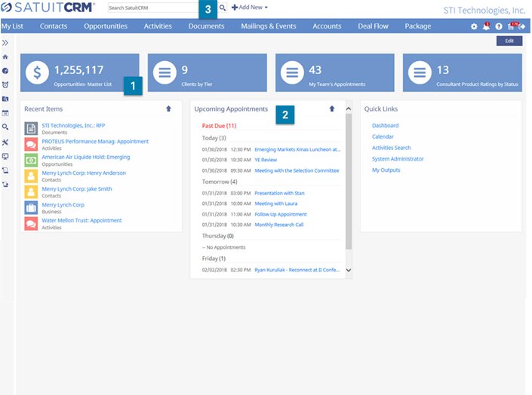Open Emerging Markets Xmas Luncheon appointment
Image resolution: width=532 pixels, height=395 pixels.
point(297,149)
